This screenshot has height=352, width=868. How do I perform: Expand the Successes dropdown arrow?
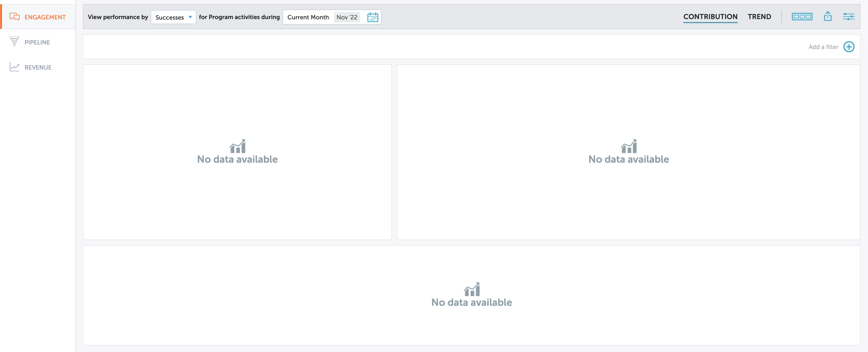point(190,17)
